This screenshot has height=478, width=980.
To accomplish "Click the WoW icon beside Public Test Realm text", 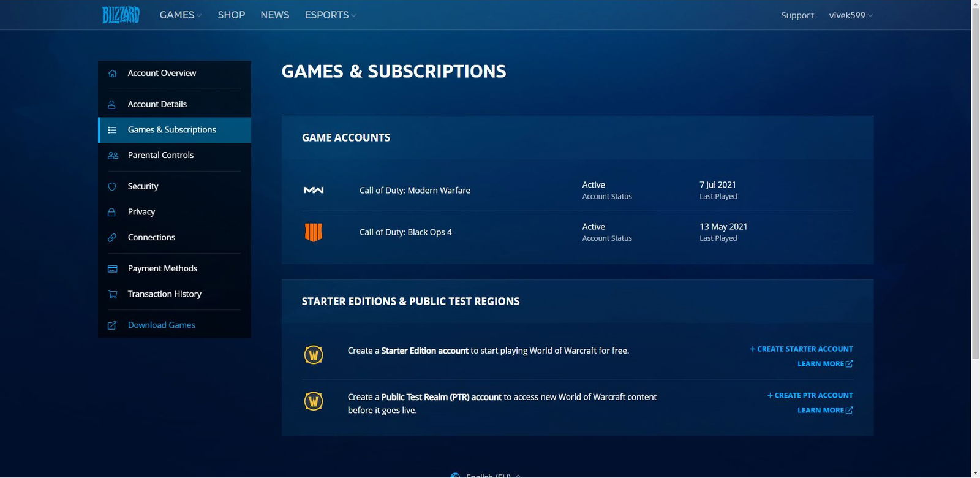I will click(314, 401).
